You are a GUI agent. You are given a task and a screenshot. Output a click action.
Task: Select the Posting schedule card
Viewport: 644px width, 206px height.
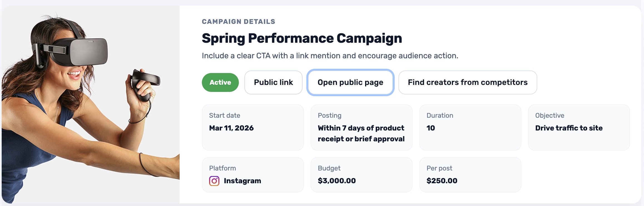click(361, 127)
